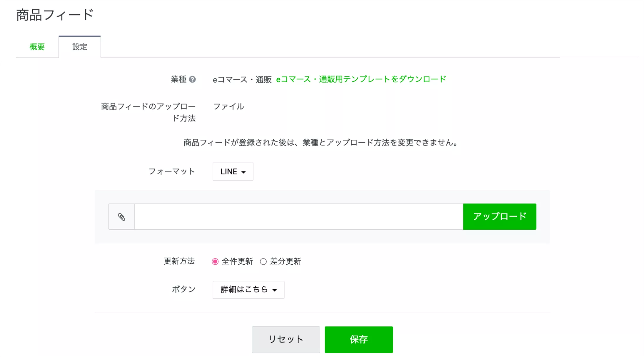Click the ファイル upload method value

(x=228, y=106)
